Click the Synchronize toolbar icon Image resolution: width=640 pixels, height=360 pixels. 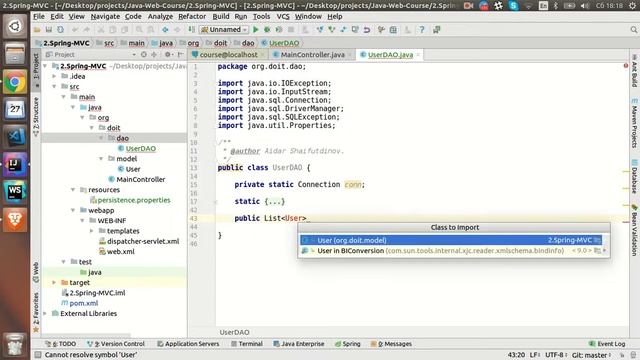[60, 30]
